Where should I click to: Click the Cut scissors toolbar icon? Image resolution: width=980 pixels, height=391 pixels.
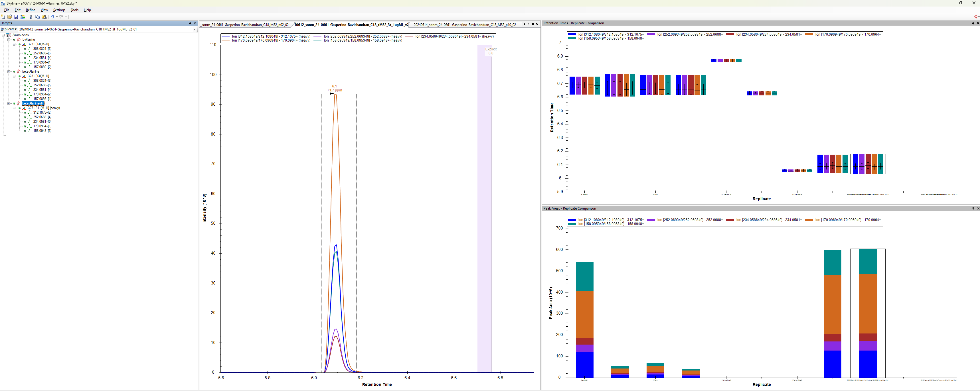pos(31,17)
